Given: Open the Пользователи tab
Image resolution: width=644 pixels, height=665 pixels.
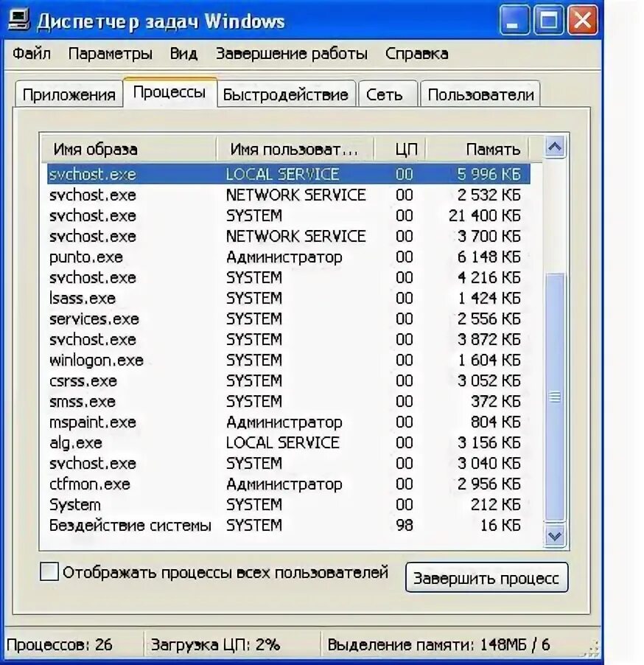Looking at the screenshot, I should 480,94.
